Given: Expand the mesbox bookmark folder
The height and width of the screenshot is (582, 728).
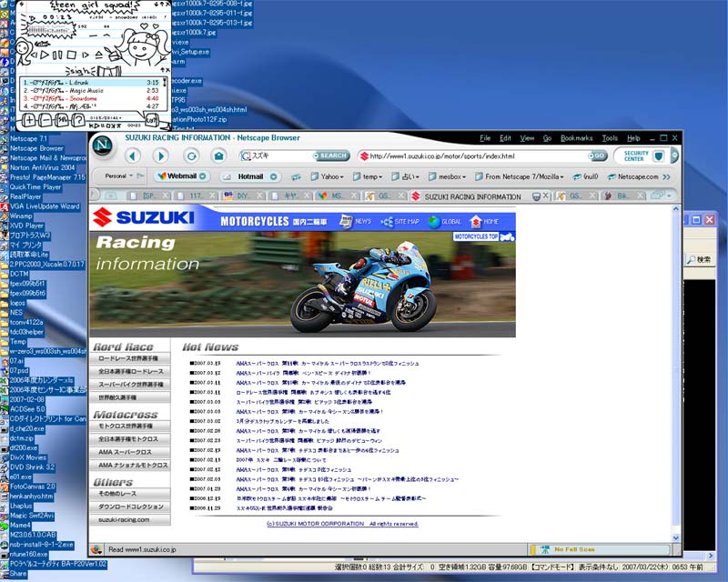Looking at the screenshot, I should pyautogui.click(x=447, y=176).
